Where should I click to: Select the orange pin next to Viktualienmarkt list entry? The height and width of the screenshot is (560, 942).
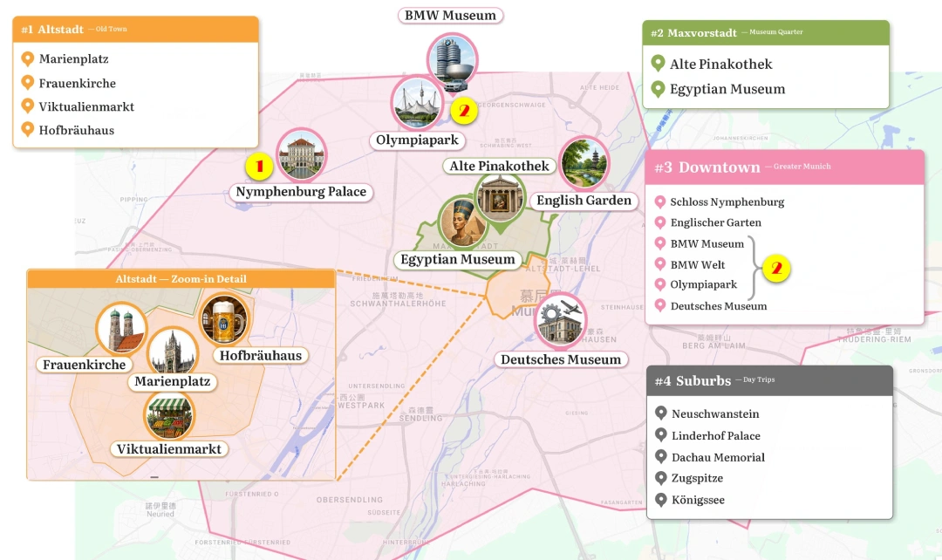click(x=27, y=106)
